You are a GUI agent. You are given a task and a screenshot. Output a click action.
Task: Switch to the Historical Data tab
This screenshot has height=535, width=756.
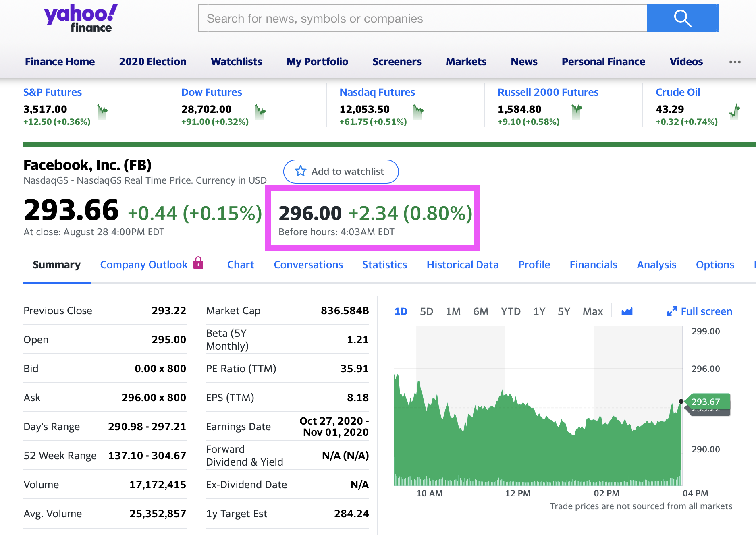(463, 265)
